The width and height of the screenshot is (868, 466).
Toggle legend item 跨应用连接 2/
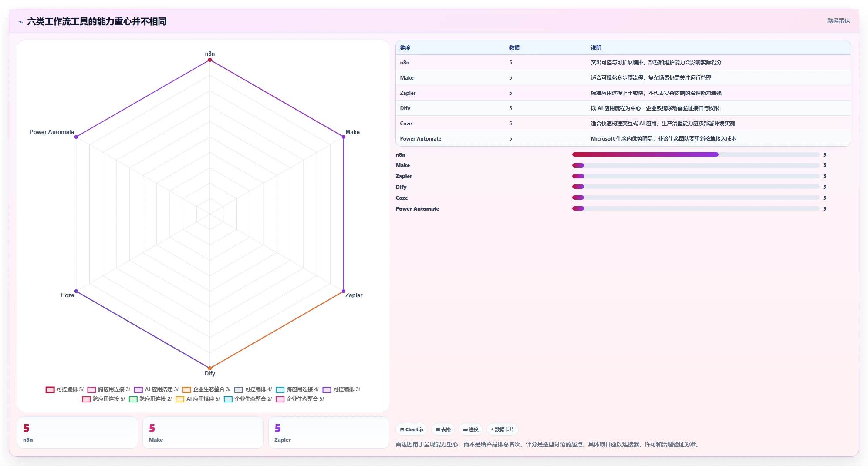(x=150, y=399)
